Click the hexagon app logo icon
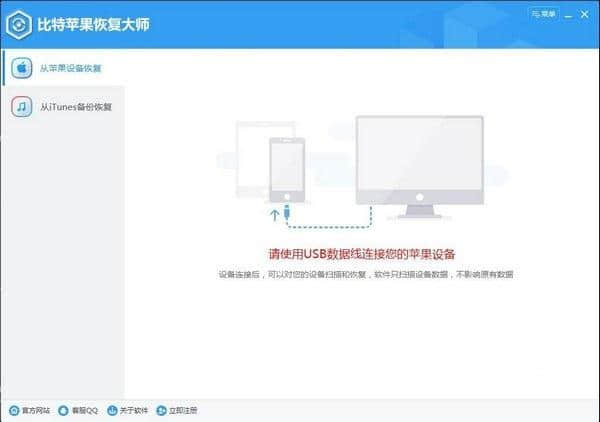Viewport: 600px width, 422px height. pos(19,25)
